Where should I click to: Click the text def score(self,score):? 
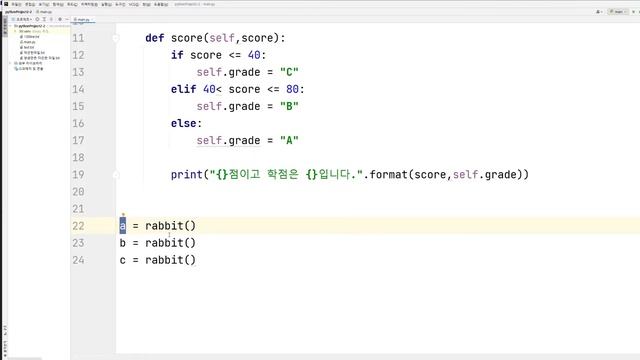tap(215, 38)
